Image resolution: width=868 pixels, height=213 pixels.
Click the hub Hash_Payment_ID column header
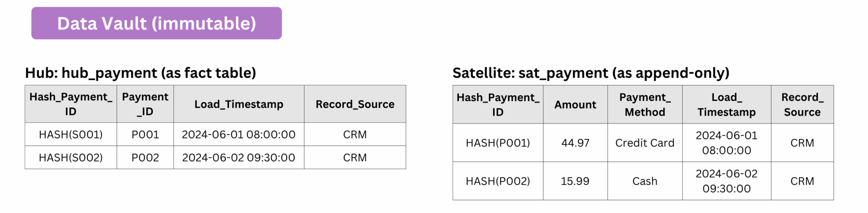tap(71, 104)
